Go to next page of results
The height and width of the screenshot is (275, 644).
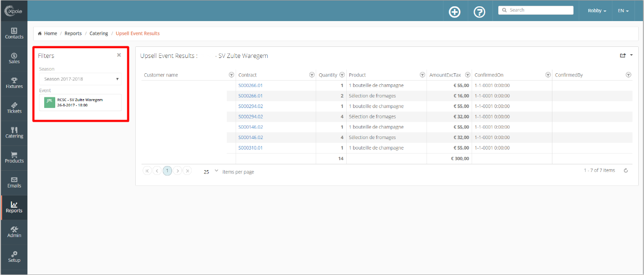click(x=178, y=171)
